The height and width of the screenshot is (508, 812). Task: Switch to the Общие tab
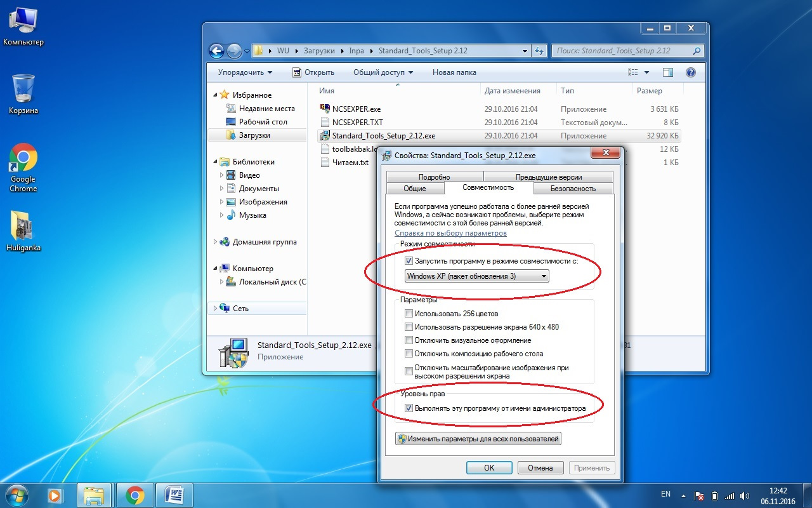[415, 189]
